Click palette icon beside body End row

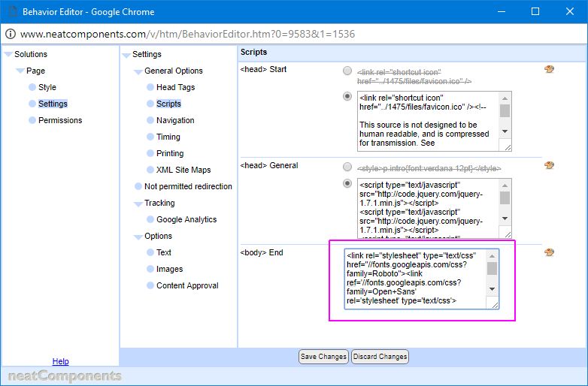pos(549,252)
